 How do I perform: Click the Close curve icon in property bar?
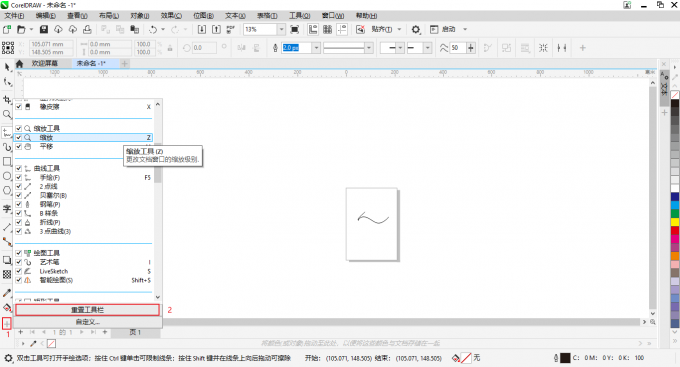[x=487, y=48]
